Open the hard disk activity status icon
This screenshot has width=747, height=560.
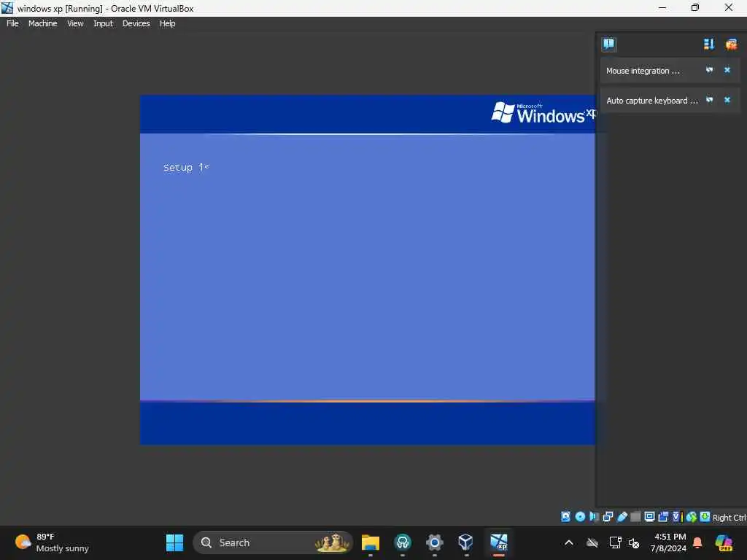click(565, 517)
